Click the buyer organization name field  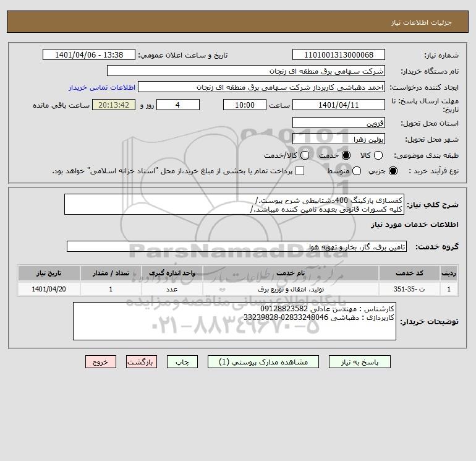pyautogui.click(x=246, y=71)
